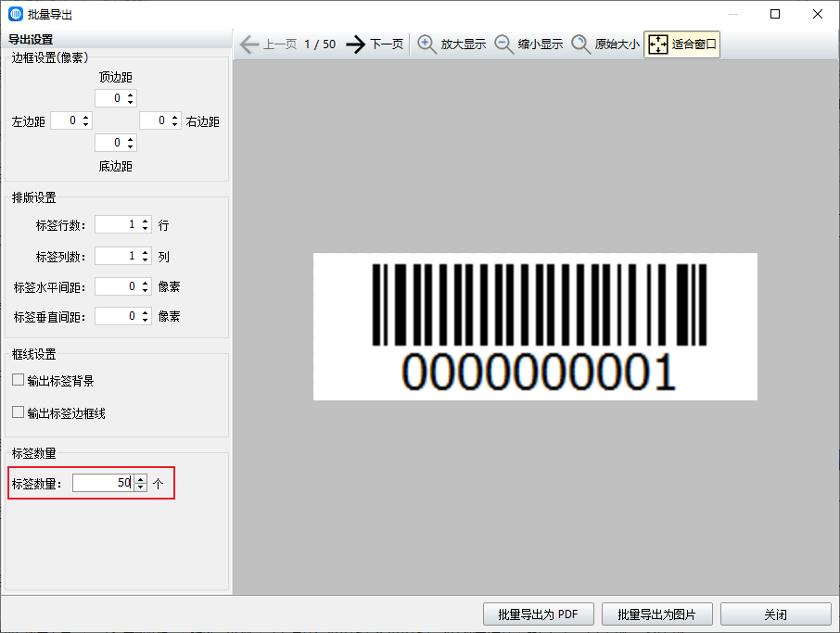The width and height of the screenshot is (840, 633).
Task: Decrease the label rows (标签行数) count
Action: coord(146,228)
